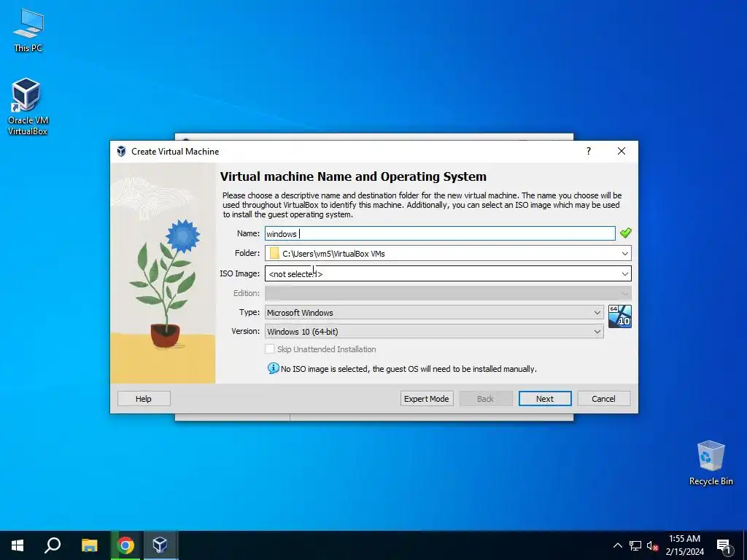The height and width of the screenshot is (560, 747).
Task: Click the VirtualBox logo in dialog title bar
Action: [x=122, y=152]
